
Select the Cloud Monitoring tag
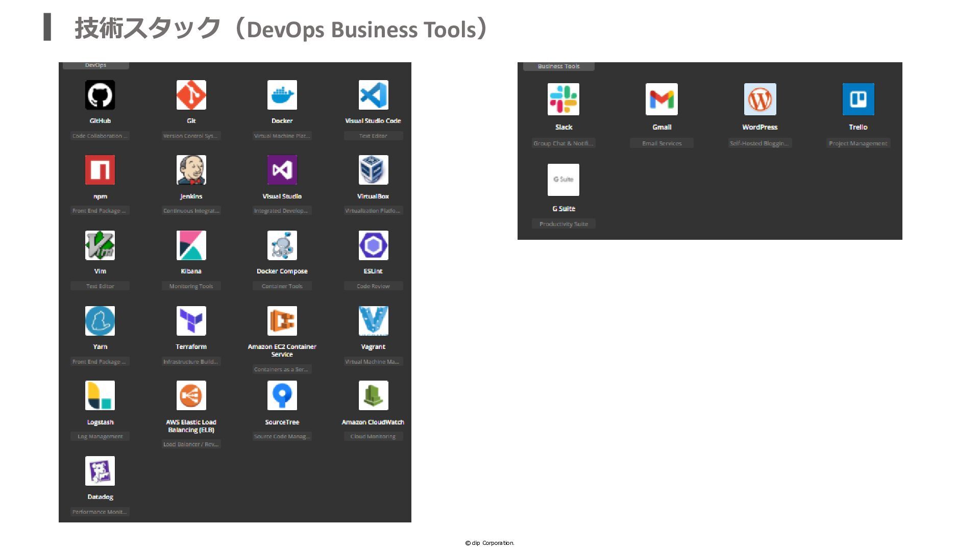click(373, 436)
